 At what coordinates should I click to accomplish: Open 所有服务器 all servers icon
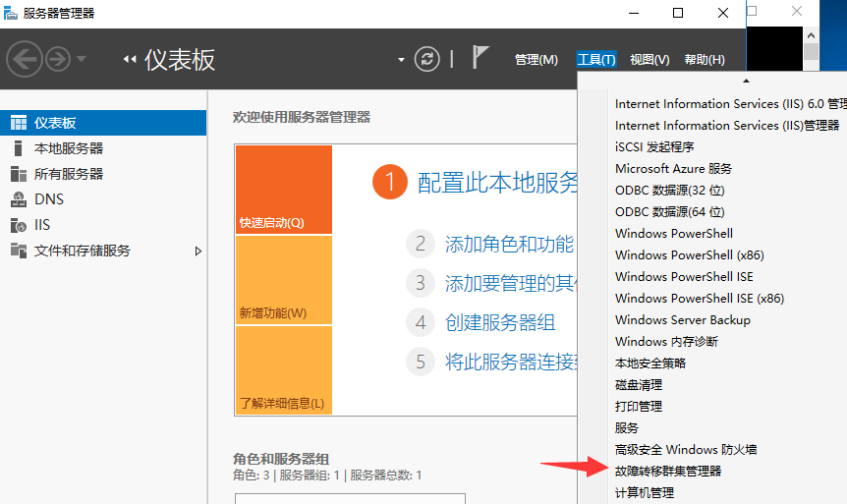coord(18,174)
